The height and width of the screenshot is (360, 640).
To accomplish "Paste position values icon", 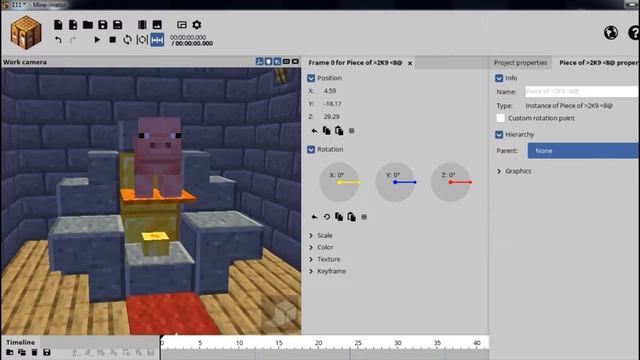I will pos(339,131).
